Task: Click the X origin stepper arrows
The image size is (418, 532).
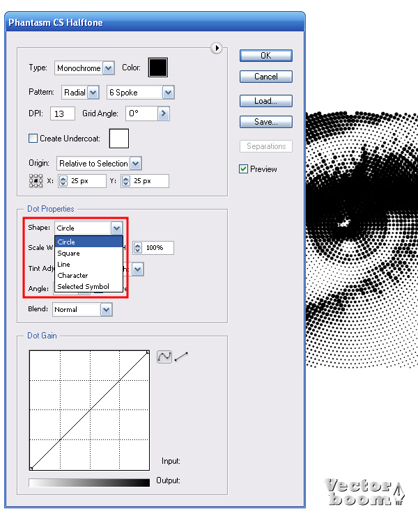Action: point(63,181)
